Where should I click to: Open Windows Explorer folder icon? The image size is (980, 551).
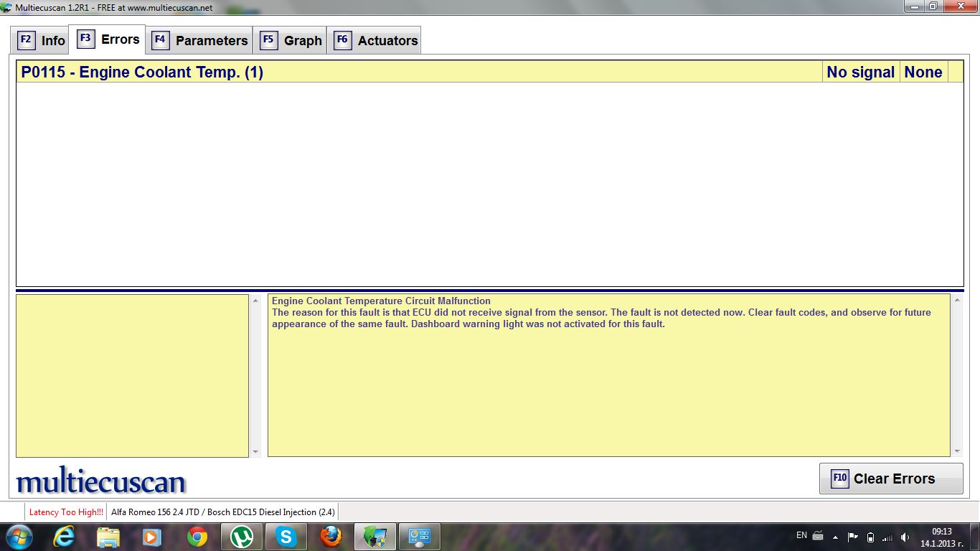tap(108, 537)
